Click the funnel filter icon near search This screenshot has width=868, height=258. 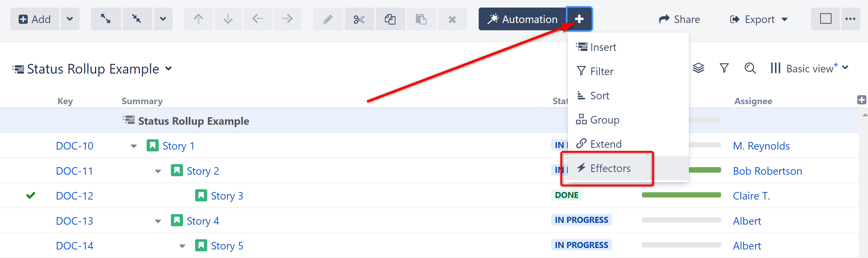tap(724, 68)
